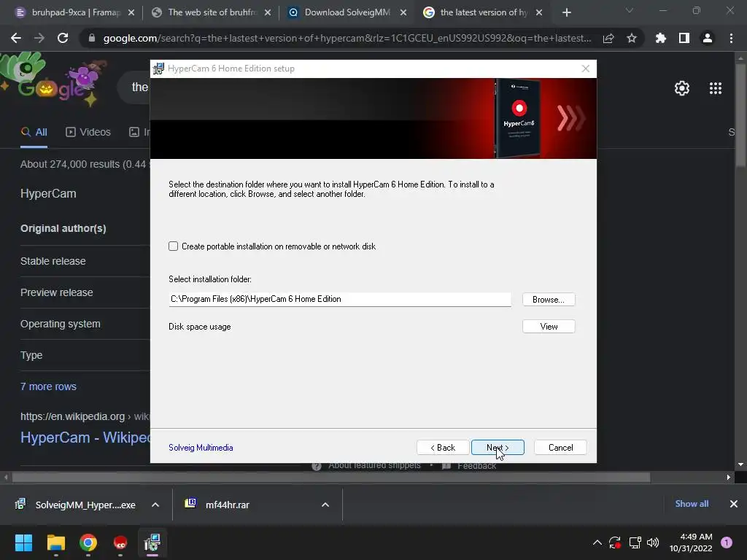Open the notification center badge
The height and width of the screenshot is (560, 747).
coord(727,542)
